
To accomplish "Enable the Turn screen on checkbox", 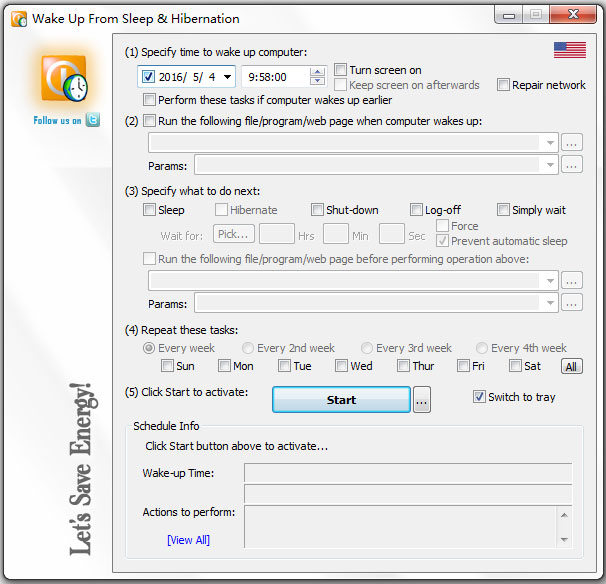I will [x=341, y=70].
